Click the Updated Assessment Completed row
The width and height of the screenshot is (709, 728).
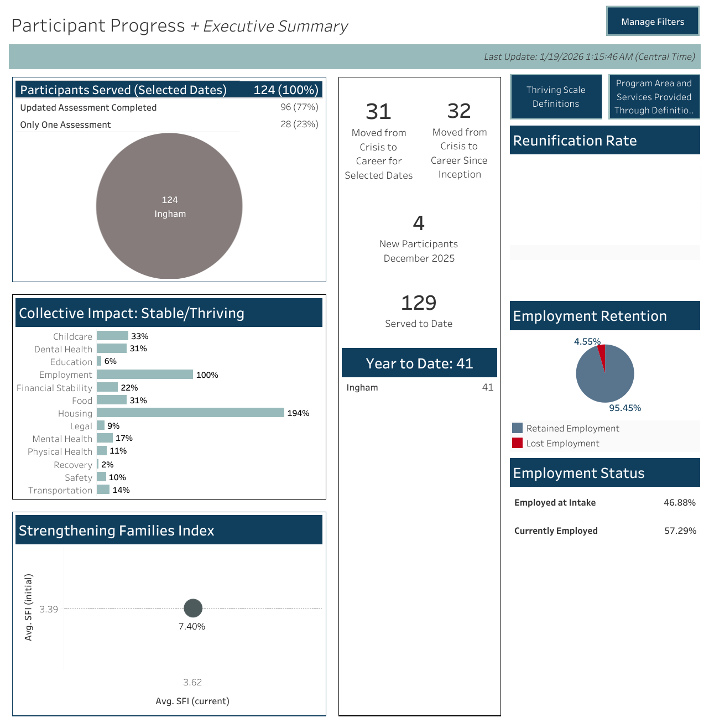(169, 107)
